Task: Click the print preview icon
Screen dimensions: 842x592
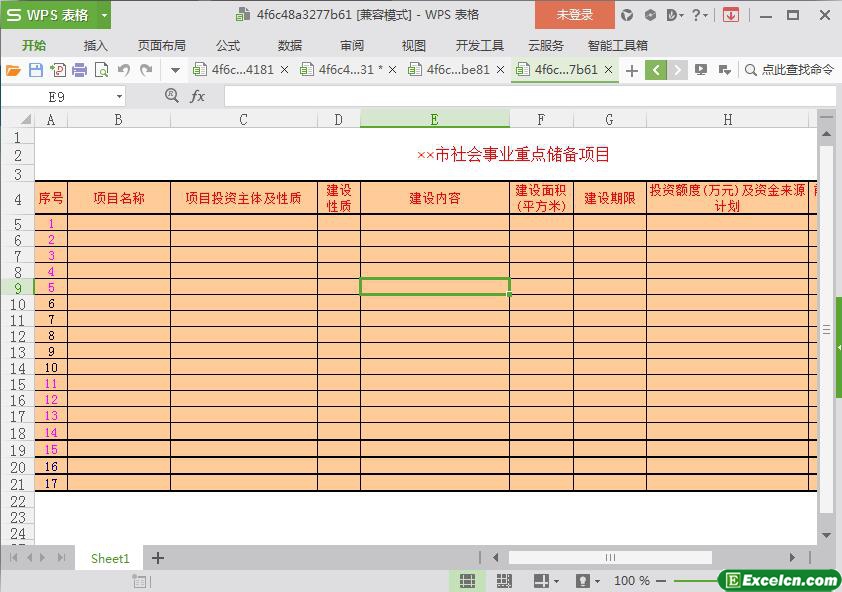Action: [101, 70]
